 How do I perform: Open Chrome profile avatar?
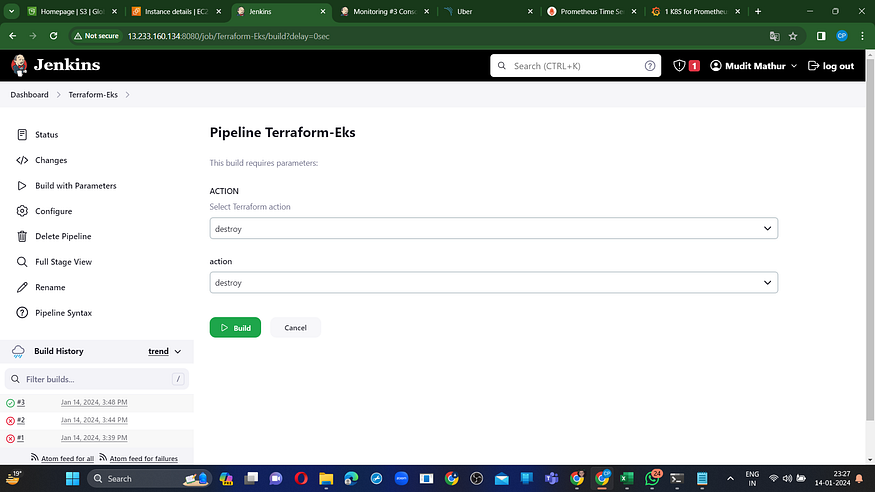coord(842,36)
